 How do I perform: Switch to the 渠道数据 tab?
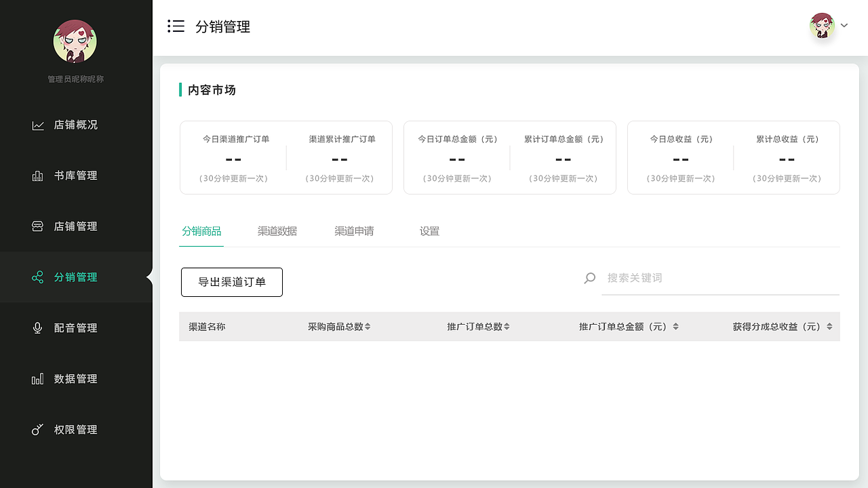pos(277,231)
